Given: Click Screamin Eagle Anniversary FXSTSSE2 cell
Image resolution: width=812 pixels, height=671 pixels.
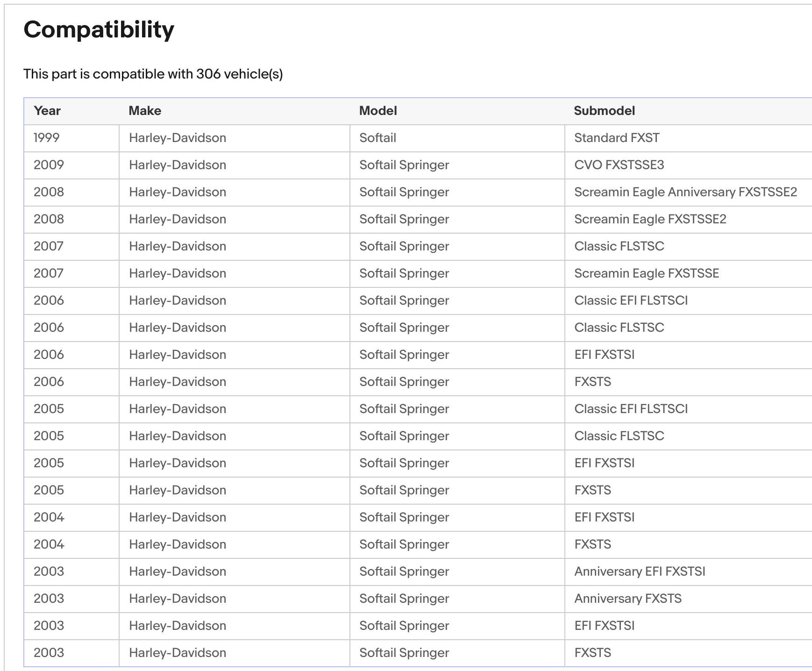Looking at the screenshot, I should (685, 192).
